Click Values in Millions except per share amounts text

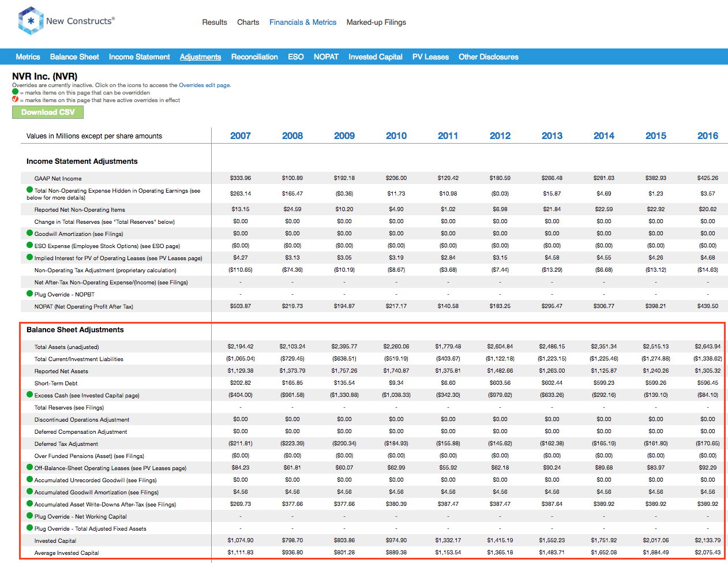coord(94,136)
